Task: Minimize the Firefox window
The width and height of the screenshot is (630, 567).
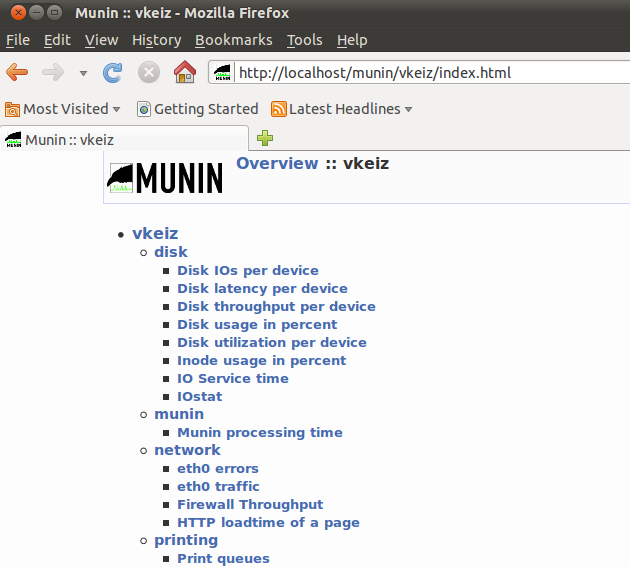Action: (x=37, y=13)
